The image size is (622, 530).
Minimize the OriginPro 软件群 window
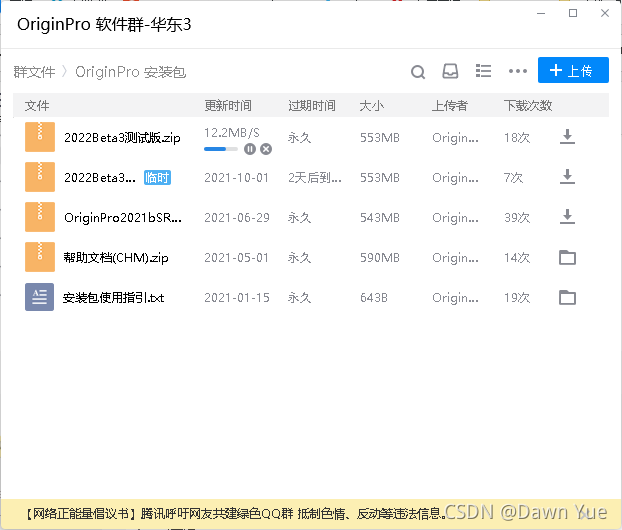coord(541,13)
